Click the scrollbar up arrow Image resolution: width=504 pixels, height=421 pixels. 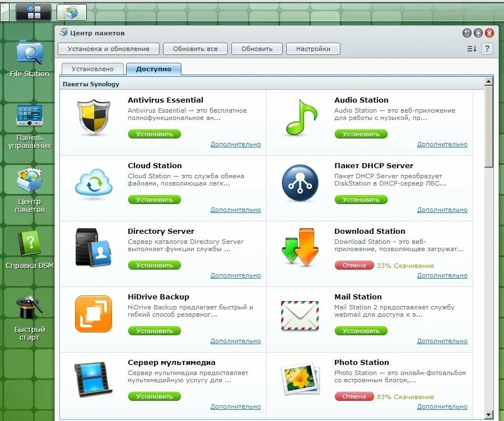pyautogui.click(x=488, y=81)
